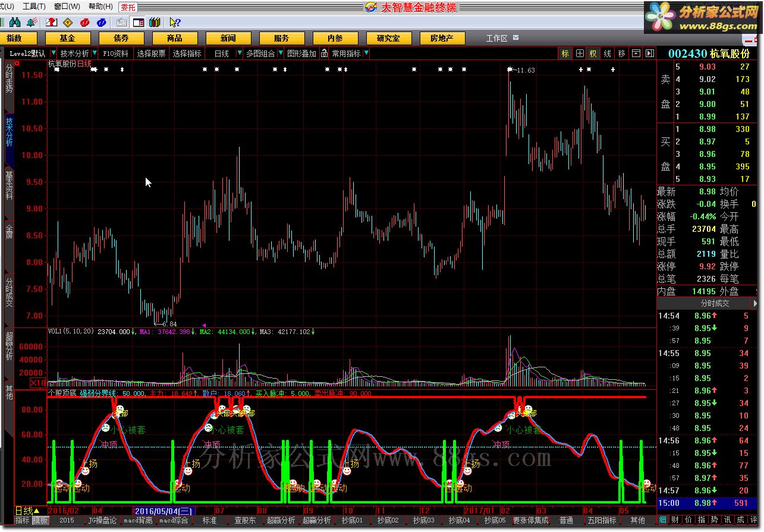Click the yellow diamond toolbar icon
The height and width of the screenshot is (532, 764).
(x=68, y=23)
